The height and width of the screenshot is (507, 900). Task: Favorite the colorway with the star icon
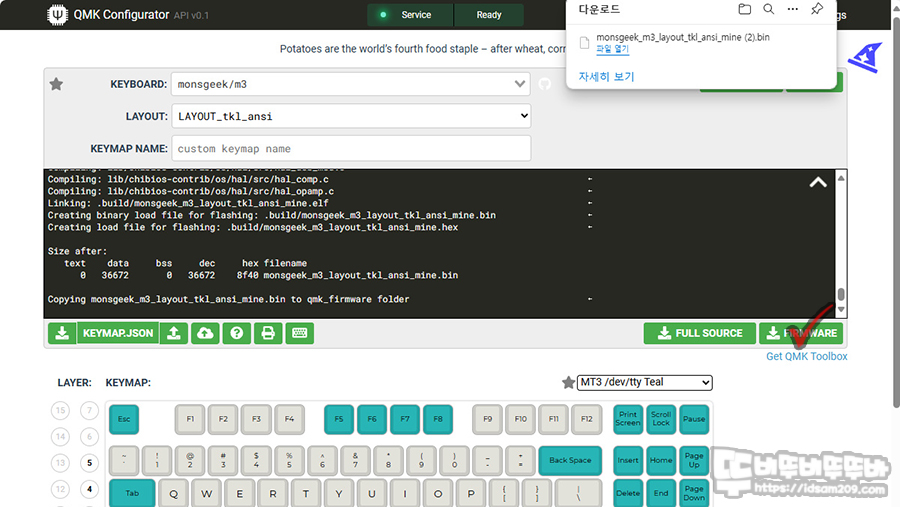click(568, 382)
